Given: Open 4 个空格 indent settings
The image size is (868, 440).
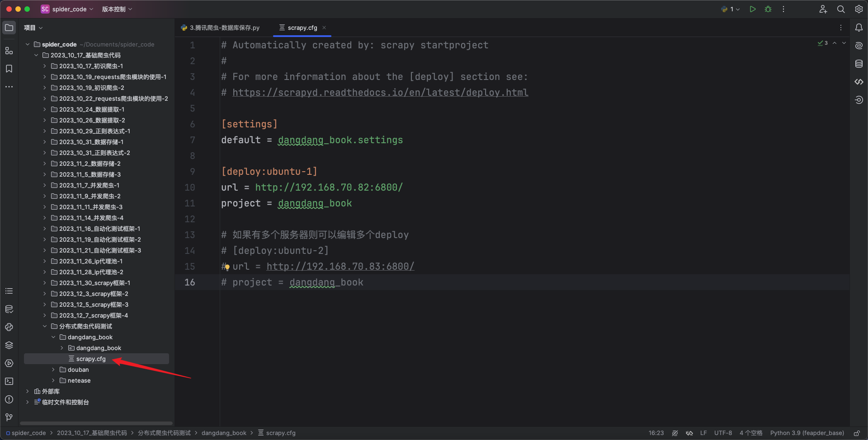Looking at the screenshot, I should pos(751,433).
